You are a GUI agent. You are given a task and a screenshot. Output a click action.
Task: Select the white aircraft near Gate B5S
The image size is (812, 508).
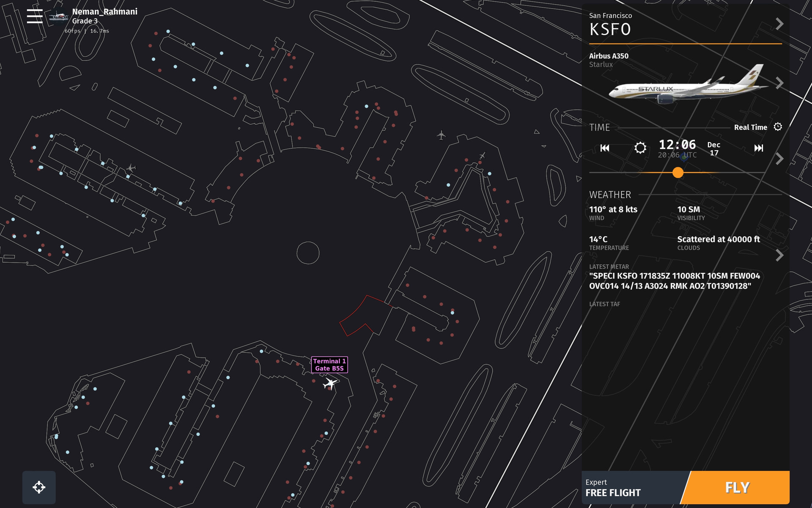pyautogui.click(x=330, y=384)
